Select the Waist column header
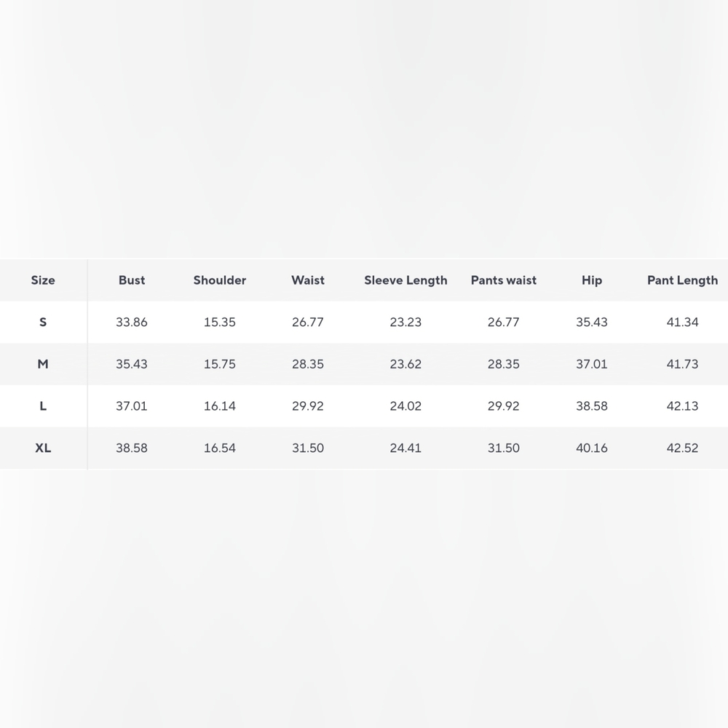This screenshot has height=728, width=728. click(308, 280)
